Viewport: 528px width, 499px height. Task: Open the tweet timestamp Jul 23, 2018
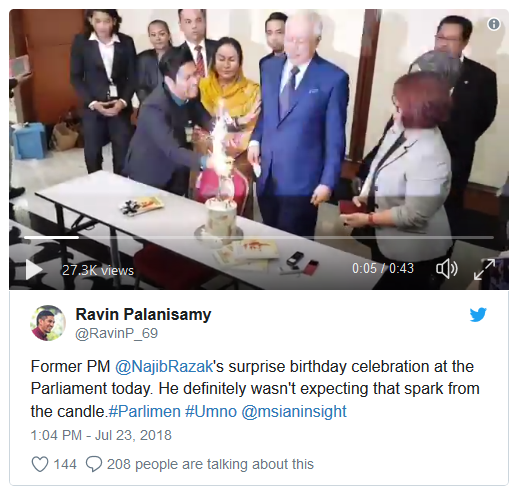pos(101,435)
